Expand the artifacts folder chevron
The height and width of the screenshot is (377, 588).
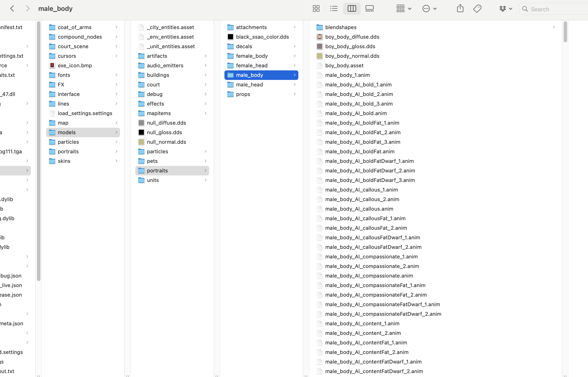click(x=205, y=56)
